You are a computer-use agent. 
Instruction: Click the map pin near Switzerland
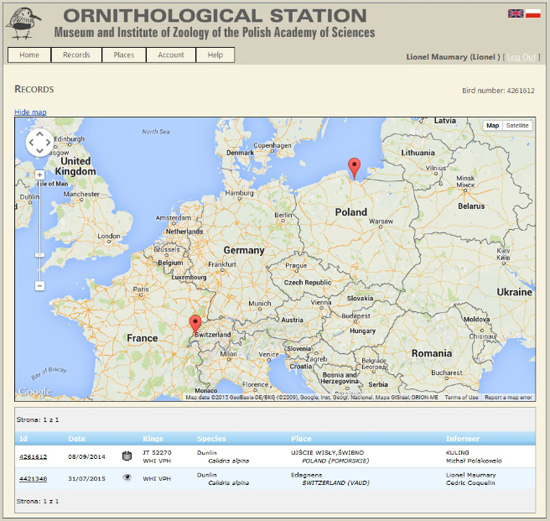[x=195, y=325]
